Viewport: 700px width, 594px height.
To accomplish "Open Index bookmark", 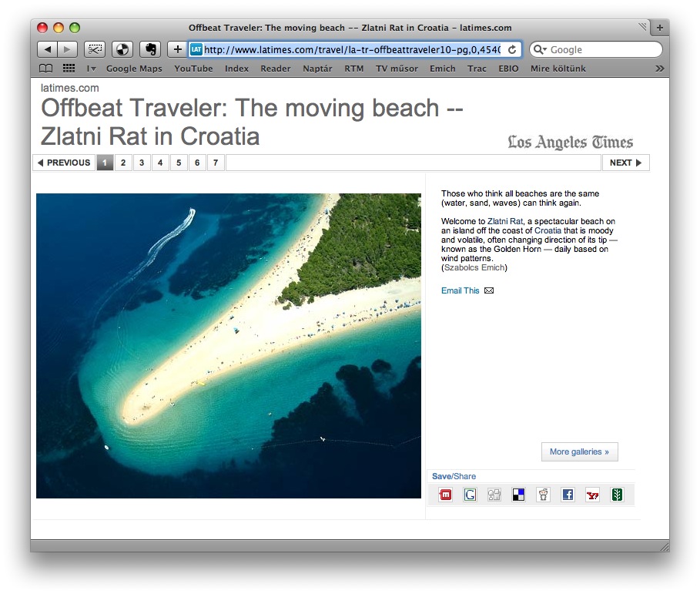I will click(236, 69).
